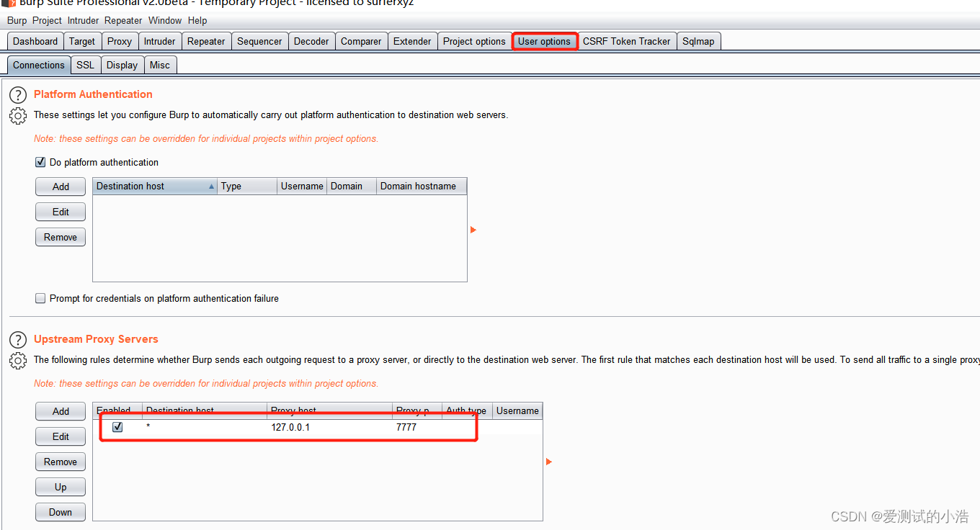Open the Sqlmap tab

click(698, 41)
